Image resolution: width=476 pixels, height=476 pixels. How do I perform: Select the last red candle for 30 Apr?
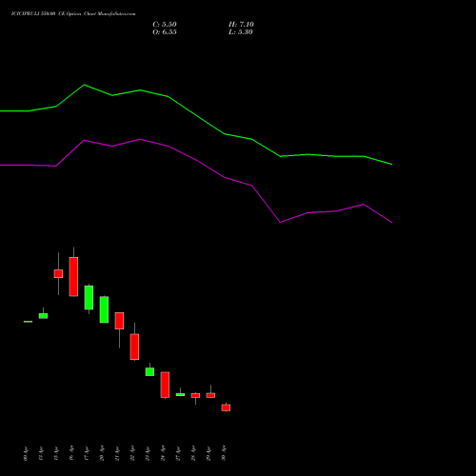click(226, 407)
